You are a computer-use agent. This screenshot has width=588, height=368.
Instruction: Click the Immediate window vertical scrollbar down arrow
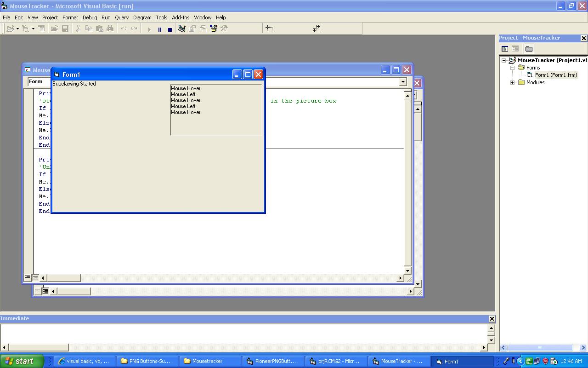point(491,340)
